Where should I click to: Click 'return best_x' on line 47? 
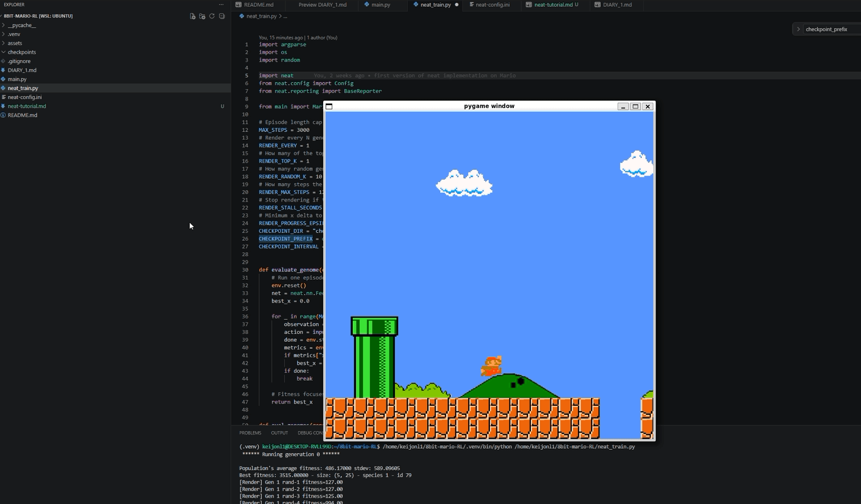292,402
